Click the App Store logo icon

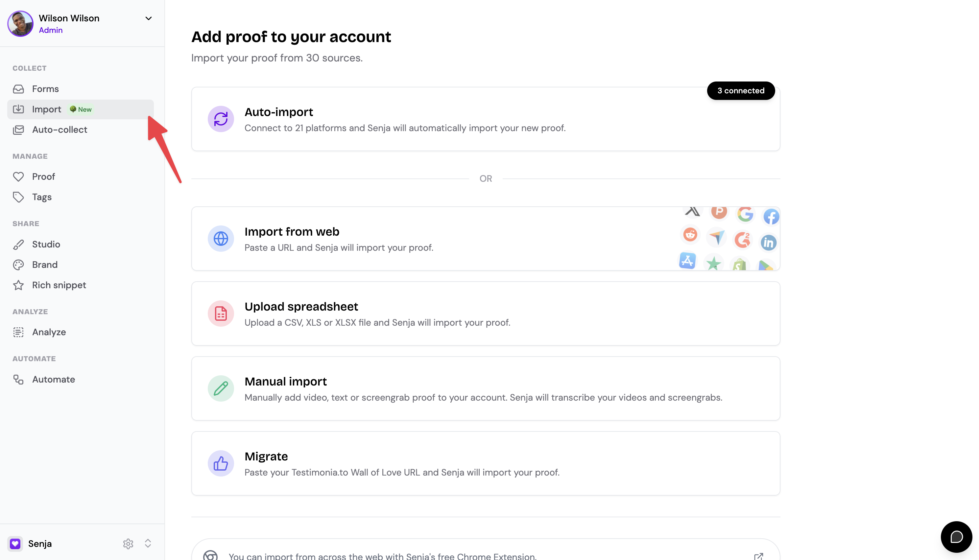(687, 260)
